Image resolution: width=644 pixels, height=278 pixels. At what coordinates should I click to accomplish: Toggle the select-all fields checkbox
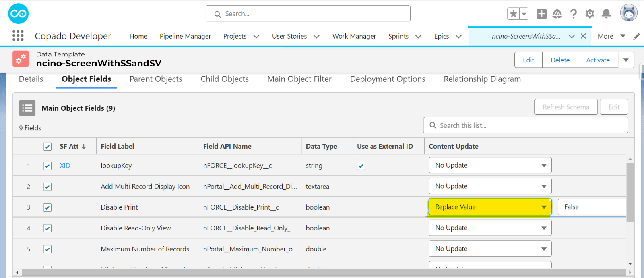click(47, 147)
